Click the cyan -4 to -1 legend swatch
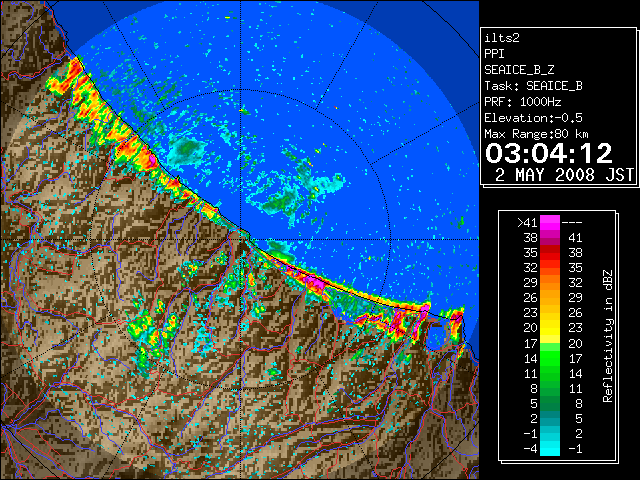640x480 pixels. tap(550, 448)
